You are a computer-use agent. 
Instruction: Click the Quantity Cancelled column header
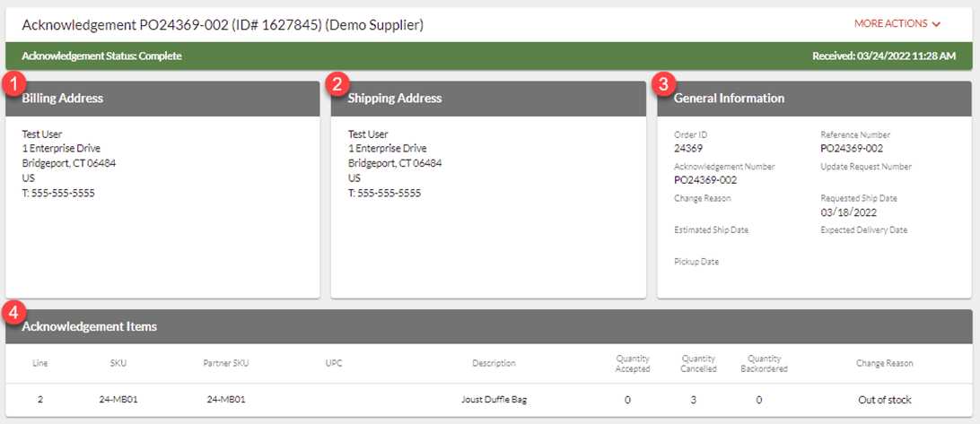(x=697, y=364)
